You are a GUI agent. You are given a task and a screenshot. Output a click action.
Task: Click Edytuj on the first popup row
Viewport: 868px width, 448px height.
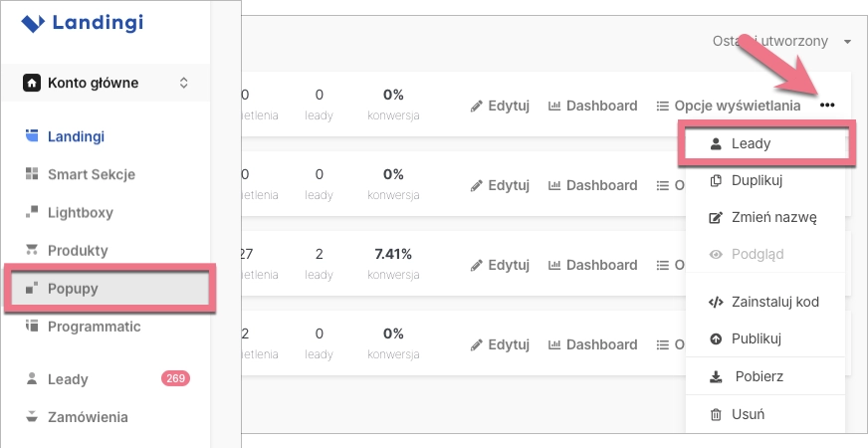click(x=500, y=106)
